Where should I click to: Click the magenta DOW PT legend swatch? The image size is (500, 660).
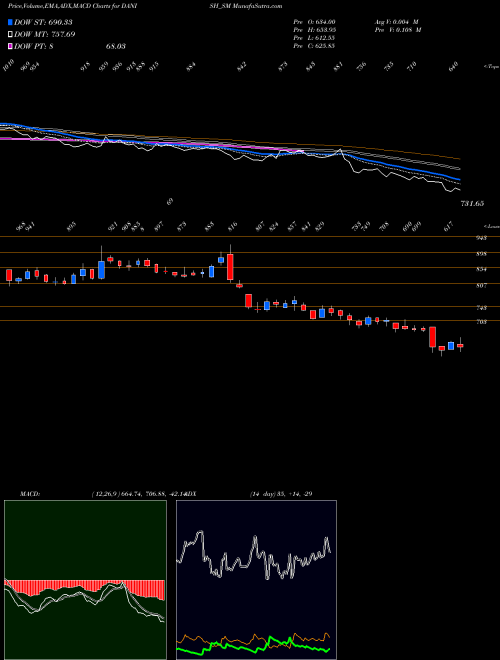[x=10, y=46]
